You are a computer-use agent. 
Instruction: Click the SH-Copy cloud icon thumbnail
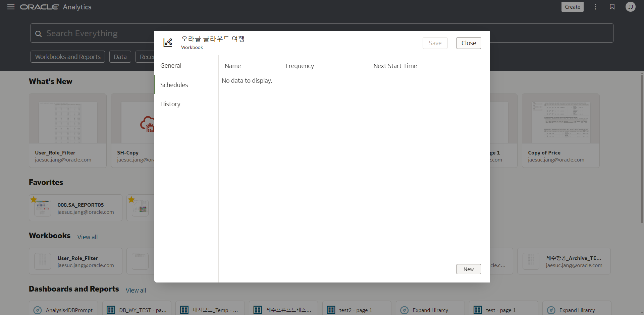tap(148, 123)
